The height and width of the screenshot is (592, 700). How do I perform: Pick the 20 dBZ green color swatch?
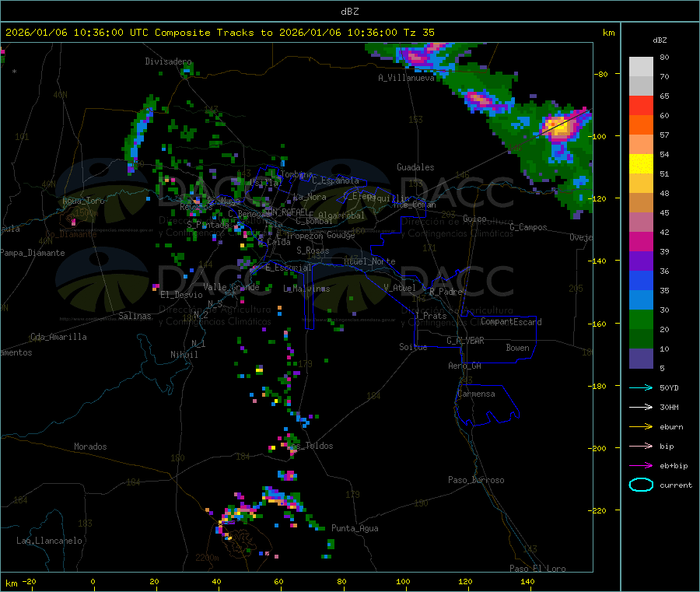click(x=641, y=319)
